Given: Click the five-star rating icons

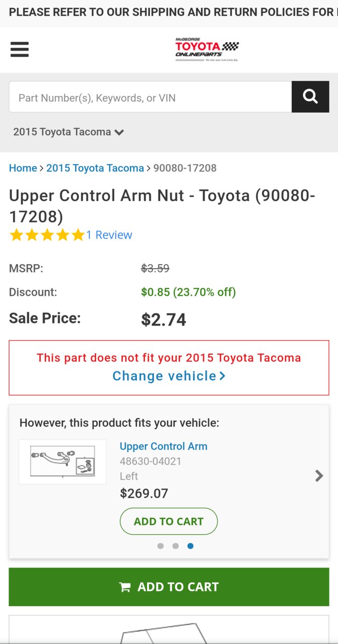Looking at the screenshot, I should tap(47, 235).
